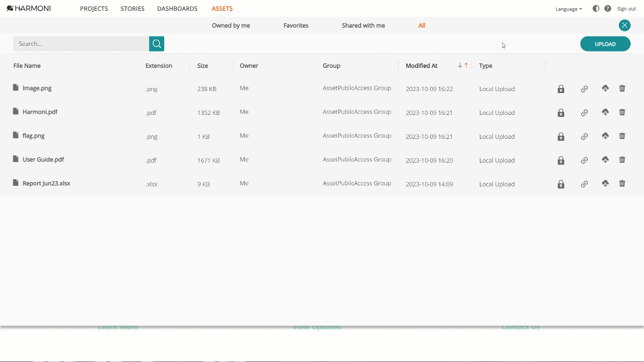Click the Sign out link

coord(626,9)
